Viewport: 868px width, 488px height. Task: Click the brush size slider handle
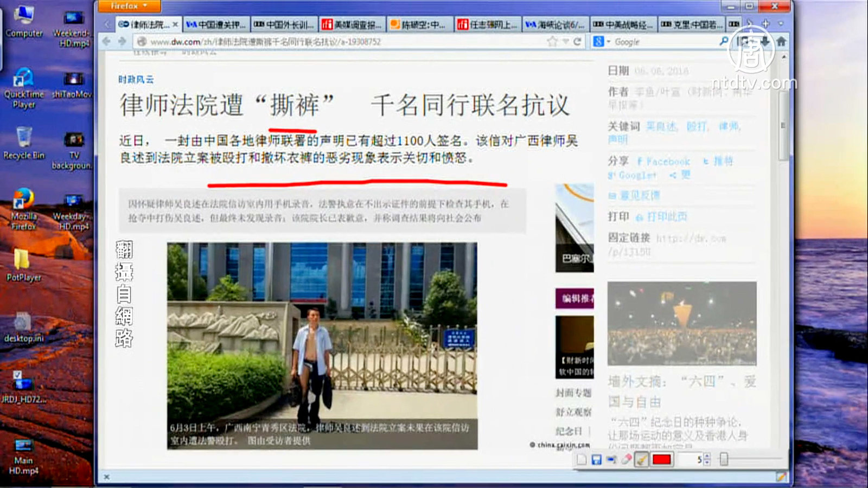tap(723, 460)
